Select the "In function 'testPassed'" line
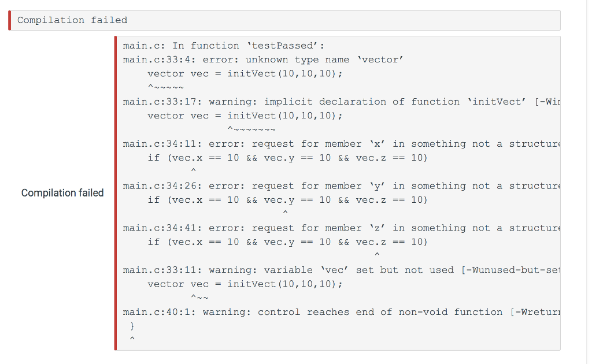 224,46
